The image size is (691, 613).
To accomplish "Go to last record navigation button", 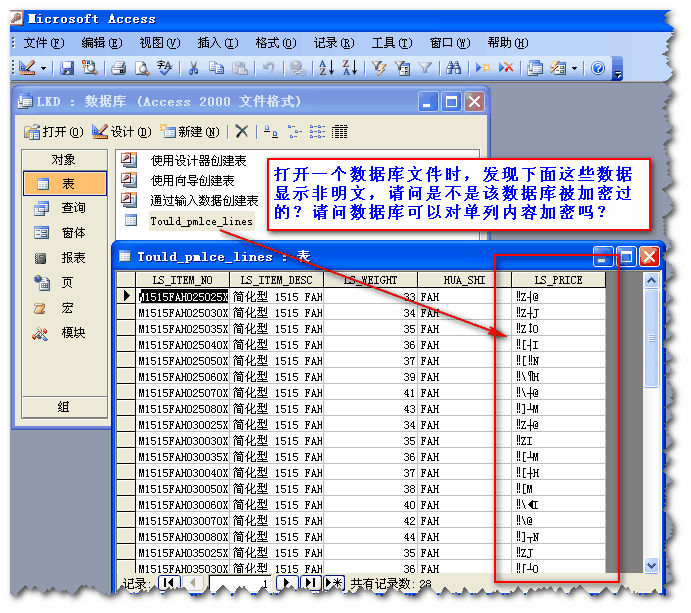I will coord(311,583).
